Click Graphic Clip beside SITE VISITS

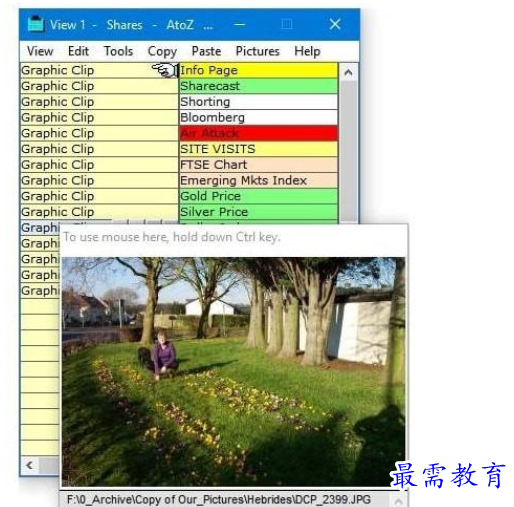99,149
